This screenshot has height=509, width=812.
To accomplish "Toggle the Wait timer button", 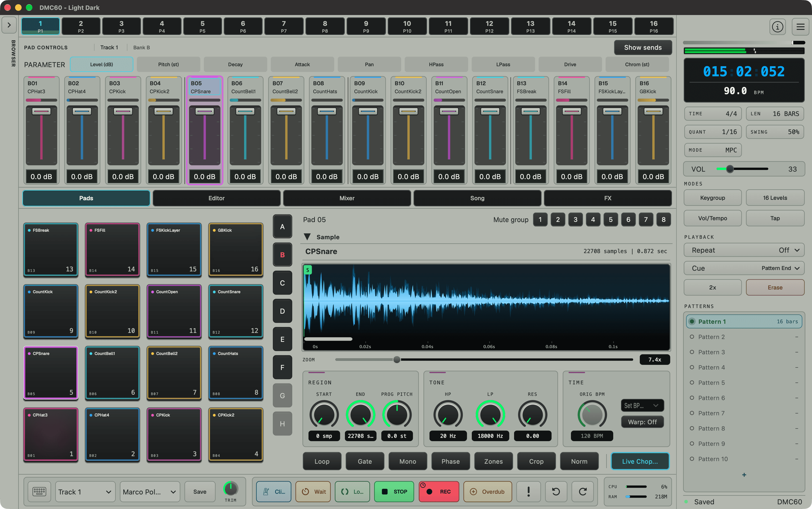I will coord(313,491).
